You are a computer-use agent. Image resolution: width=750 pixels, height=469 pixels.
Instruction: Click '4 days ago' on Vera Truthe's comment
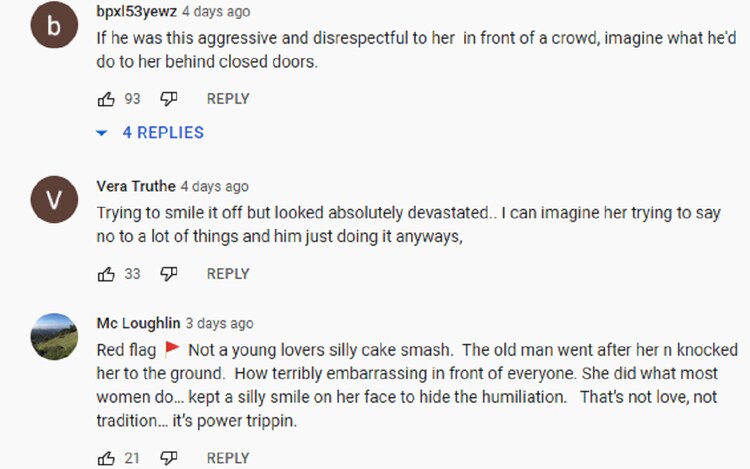pyautogui.click(x=214, y=186)
